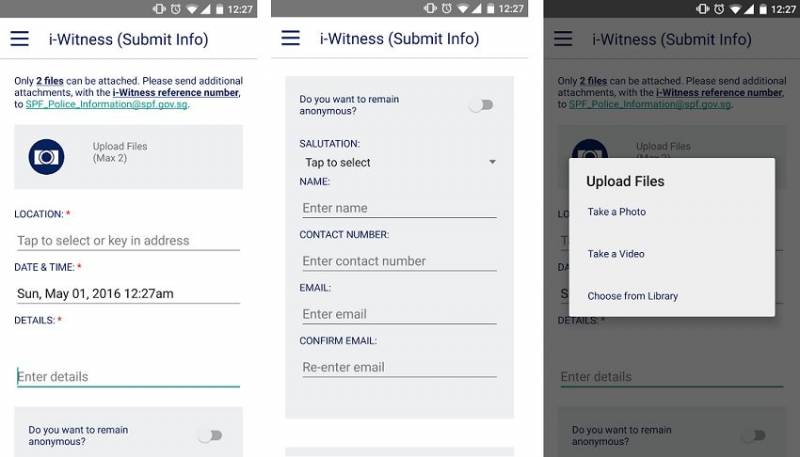
Task: Open SPF_Police_Information email link in left screen
Action: click(107, 104)
